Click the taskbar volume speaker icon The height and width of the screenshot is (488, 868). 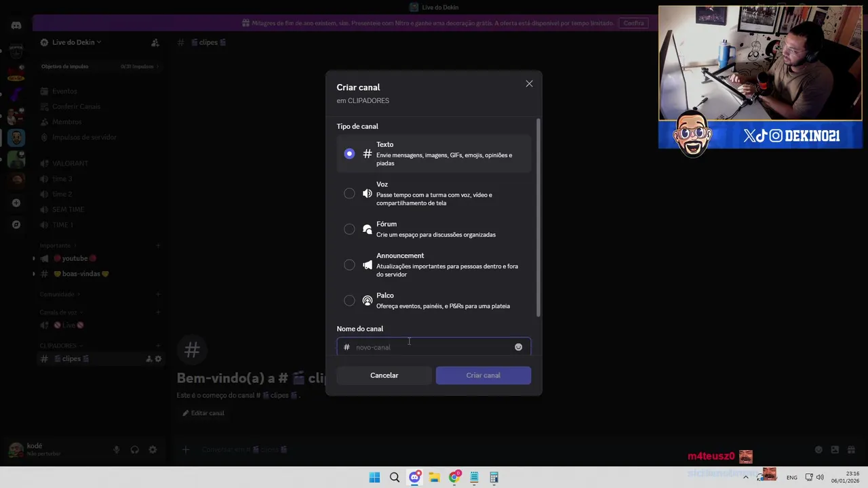tap(820, 477)
